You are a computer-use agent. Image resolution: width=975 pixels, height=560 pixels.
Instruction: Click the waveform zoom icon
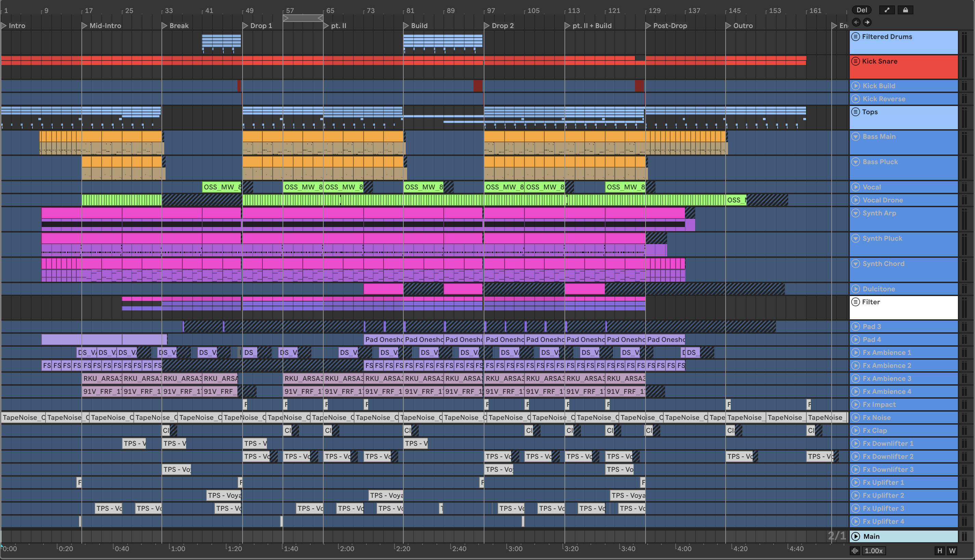[x=855, y=551]
